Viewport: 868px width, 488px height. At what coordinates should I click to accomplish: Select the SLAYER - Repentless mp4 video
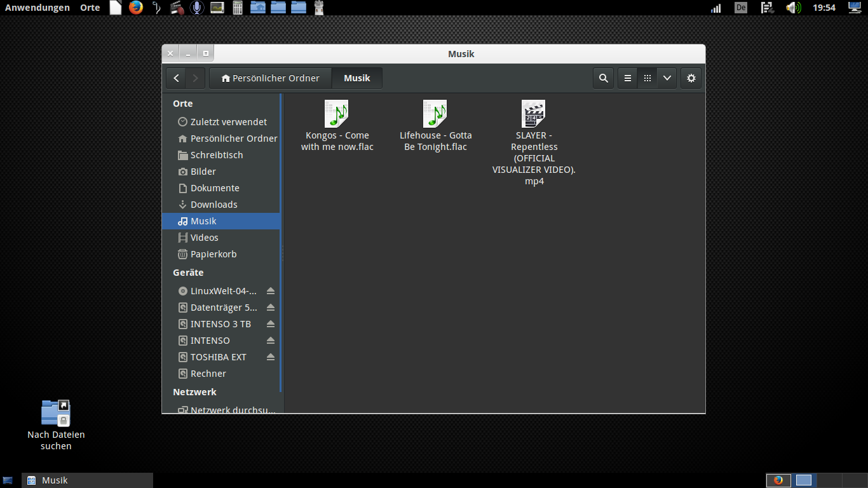534,143
